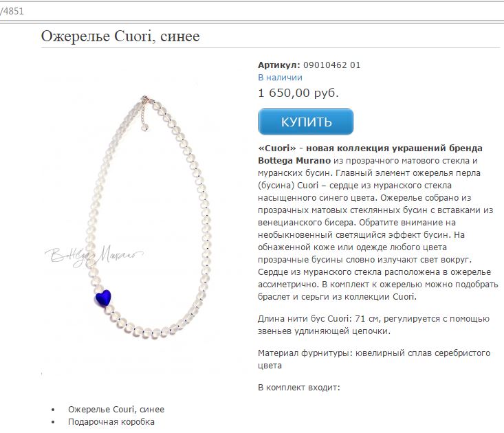Click the Ожерелье Cuori, синее page title
504x433 pixels.
(x=120, y=36)
